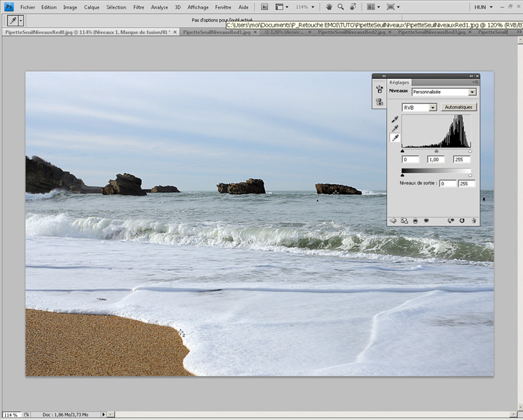
Task: Switch to the PipetteSeuilNiveauxRed3.jpg tab
Action: pyautogui.click(x=431, y=33)
